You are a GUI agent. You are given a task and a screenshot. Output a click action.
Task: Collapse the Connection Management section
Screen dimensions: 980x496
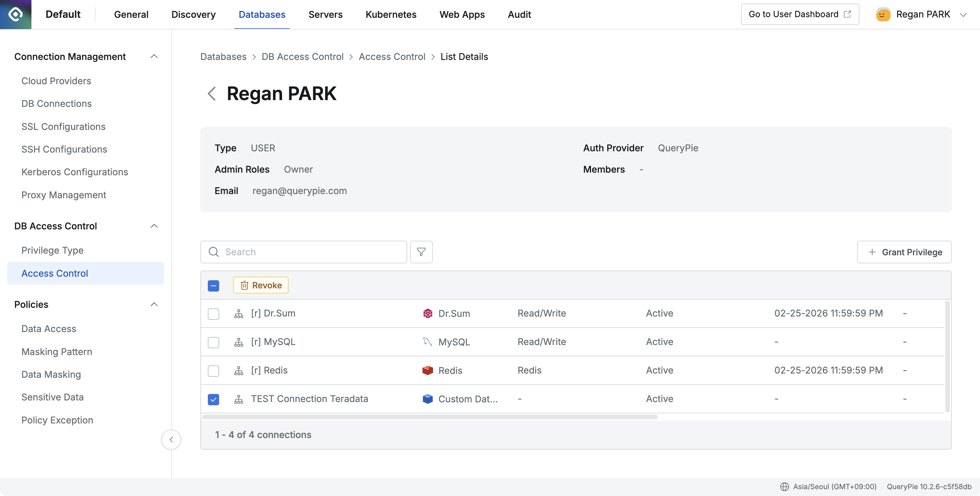tap(154, 57)
